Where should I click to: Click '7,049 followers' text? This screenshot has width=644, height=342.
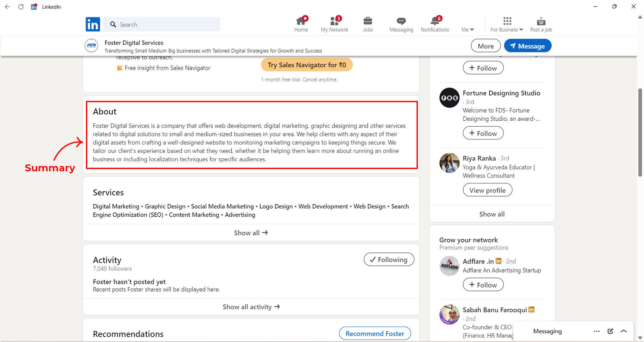point(112,269)
